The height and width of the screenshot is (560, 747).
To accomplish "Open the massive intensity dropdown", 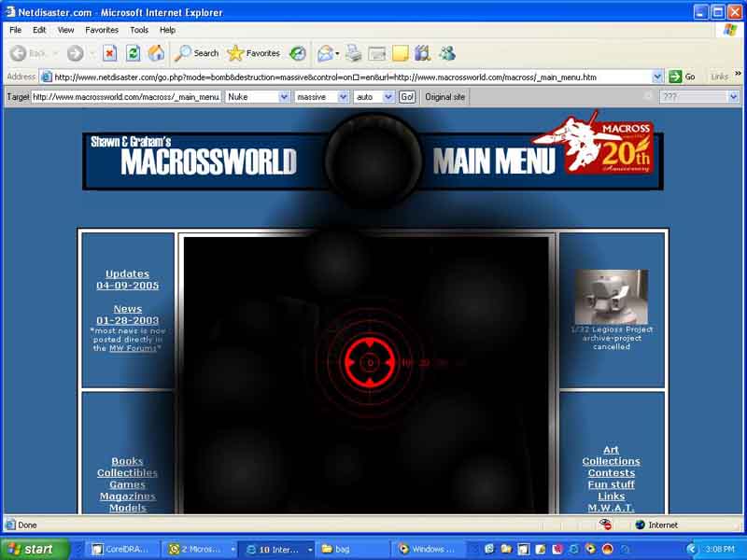I will pos(322,97).
